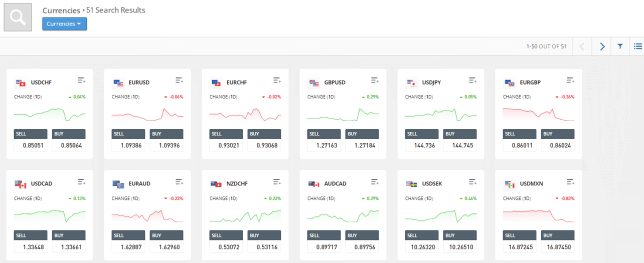Buy USDSEK at 10.26510

(x=460, y=241)
